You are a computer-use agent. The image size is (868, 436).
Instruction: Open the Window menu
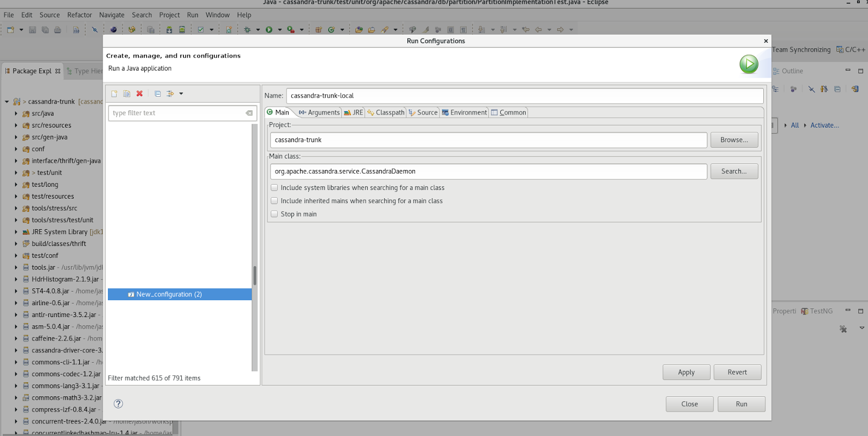218,15
